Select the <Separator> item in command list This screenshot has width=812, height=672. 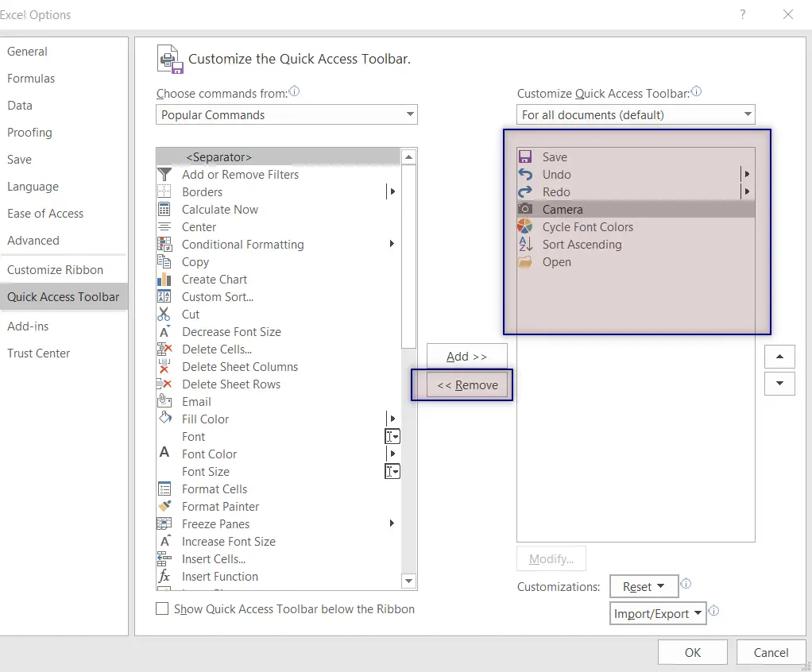click(x=279, y=156)
